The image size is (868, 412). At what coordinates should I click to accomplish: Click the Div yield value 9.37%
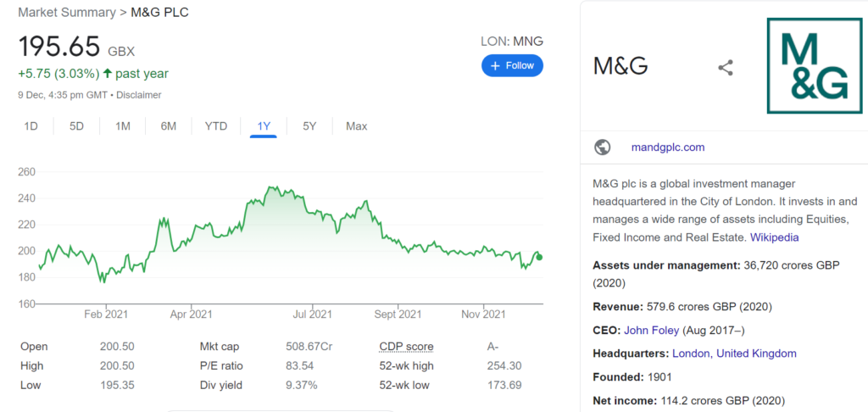pos(302,385)
